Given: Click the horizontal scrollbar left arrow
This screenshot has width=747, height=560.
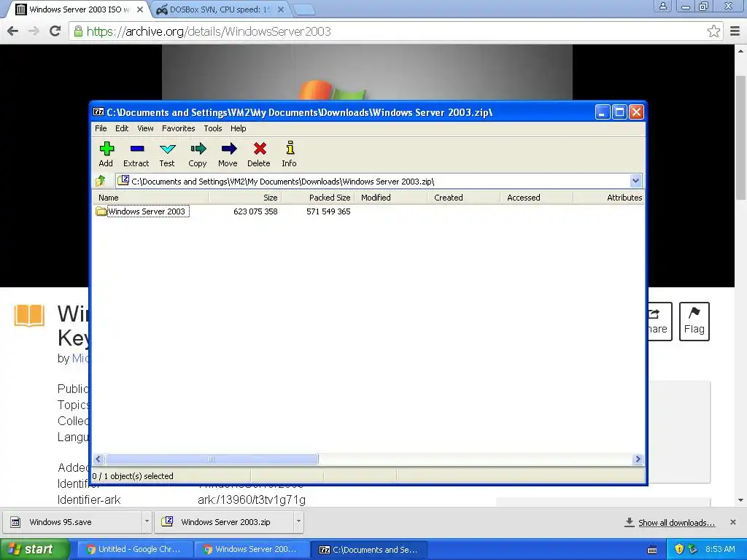Looking at the screenshot, I should [98, 459].
